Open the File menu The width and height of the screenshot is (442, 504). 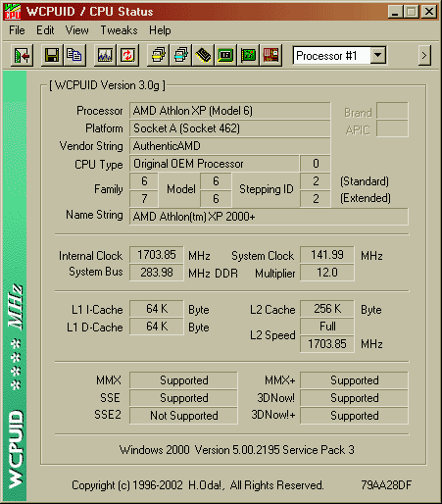click(17, 30)
